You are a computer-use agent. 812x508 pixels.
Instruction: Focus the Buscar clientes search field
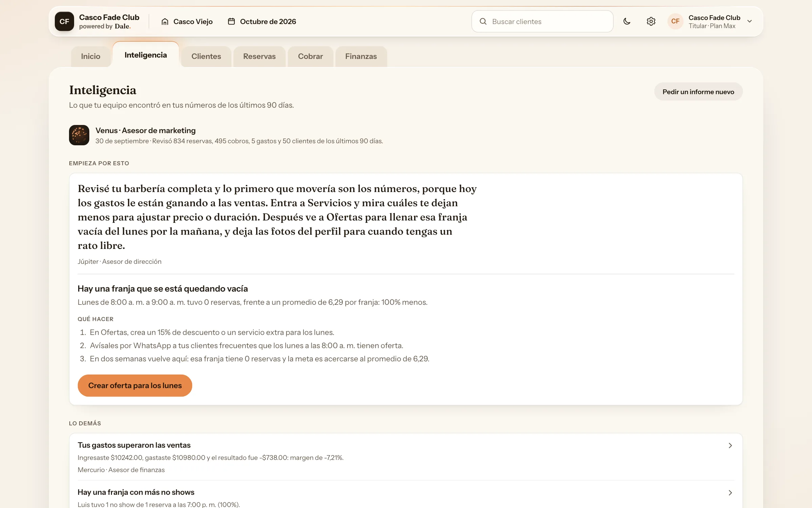click(x=542, y=21)
